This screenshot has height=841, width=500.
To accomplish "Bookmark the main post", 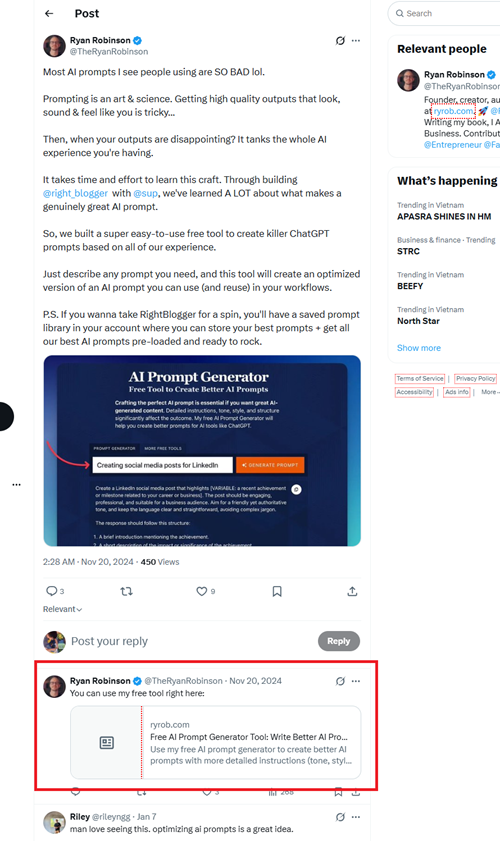I will click(x=277, y=591).
